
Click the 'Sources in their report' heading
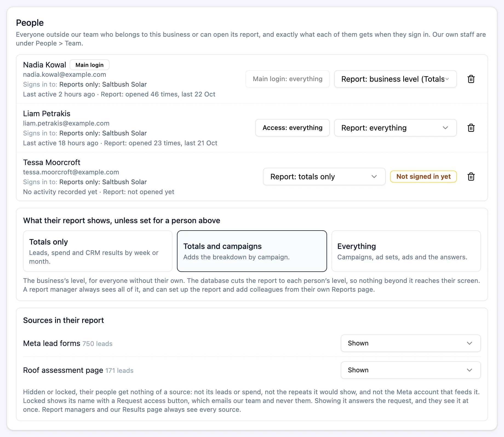click(x=63, y=320)
